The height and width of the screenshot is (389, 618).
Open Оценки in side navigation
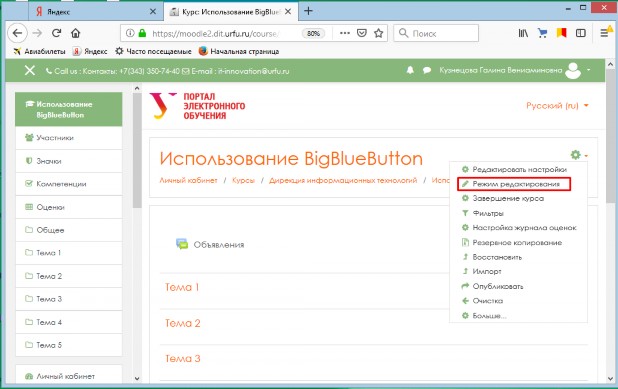click(69, 207)
